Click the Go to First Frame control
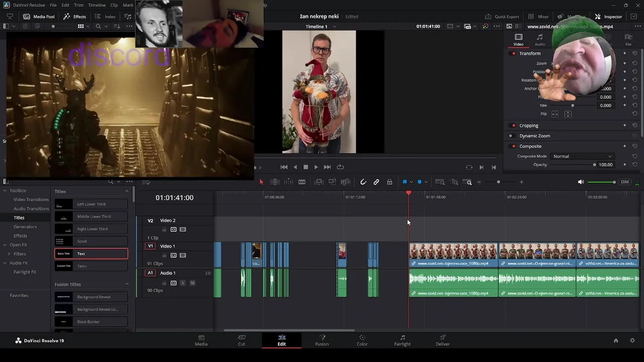 point(284,167)
